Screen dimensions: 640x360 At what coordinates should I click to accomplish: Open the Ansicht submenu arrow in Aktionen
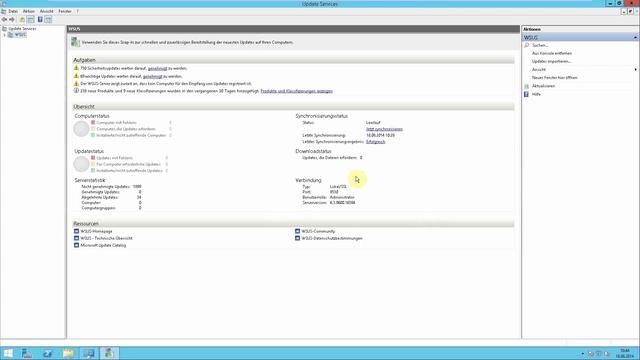(x=636, y=70)
